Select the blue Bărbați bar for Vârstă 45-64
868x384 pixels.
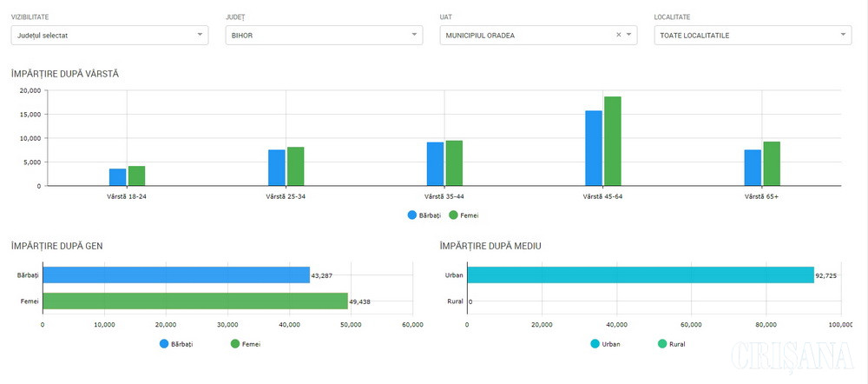pyautogui.click(x=594, y=149)
